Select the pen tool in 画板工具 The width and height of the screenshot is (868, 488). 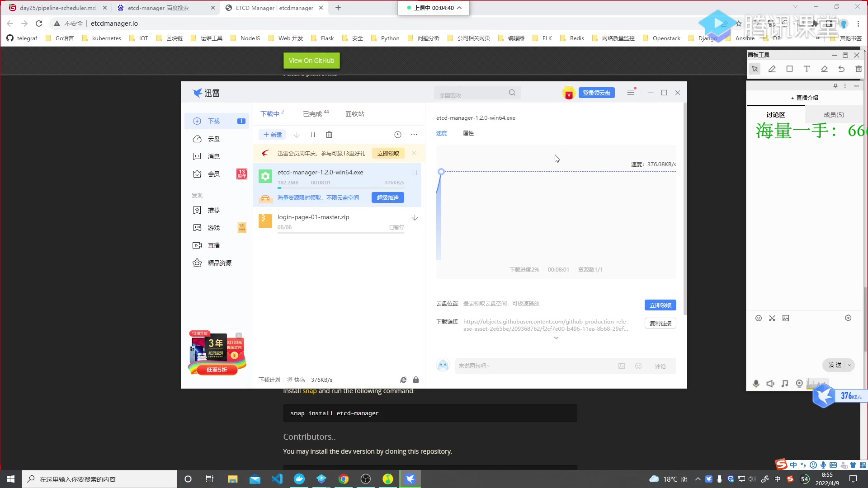point(772,69)
